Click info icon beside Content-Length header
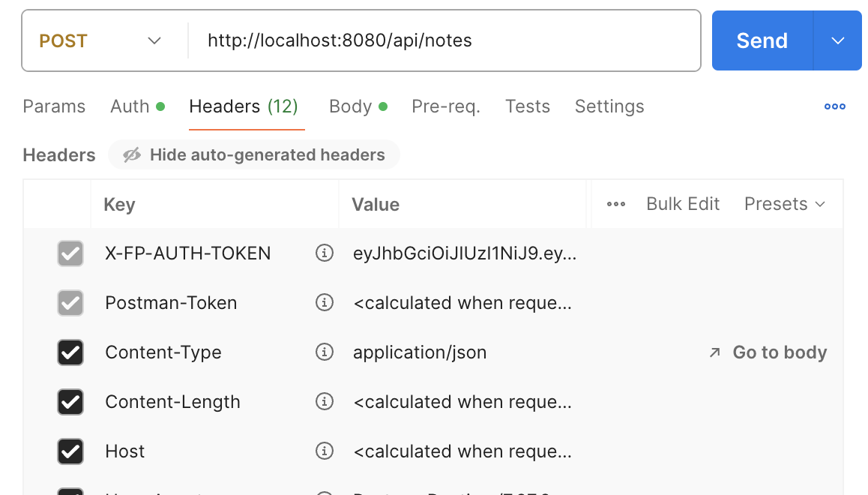 (324, 402)
